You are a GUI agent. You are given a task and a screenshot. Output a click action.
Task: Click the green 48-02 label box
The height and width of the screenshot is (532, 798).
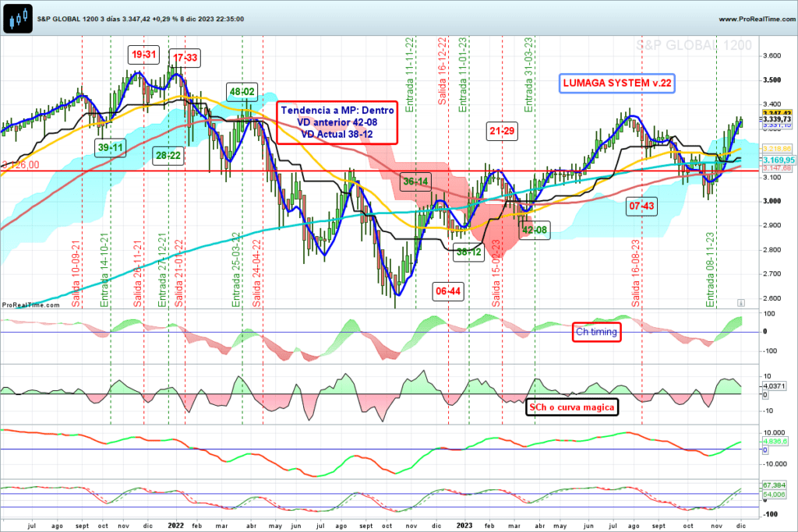click(x=242, y=92)
